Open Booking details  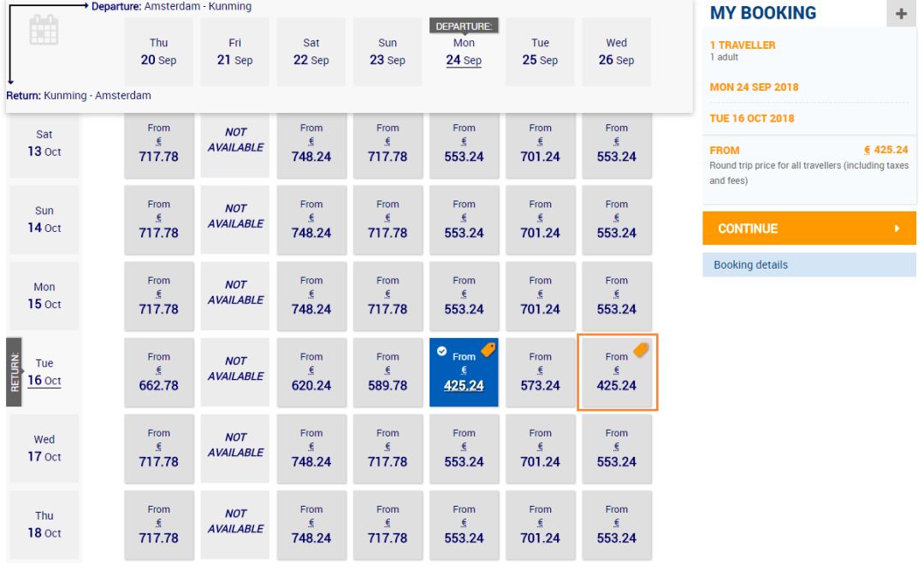[x=809, y=264]
